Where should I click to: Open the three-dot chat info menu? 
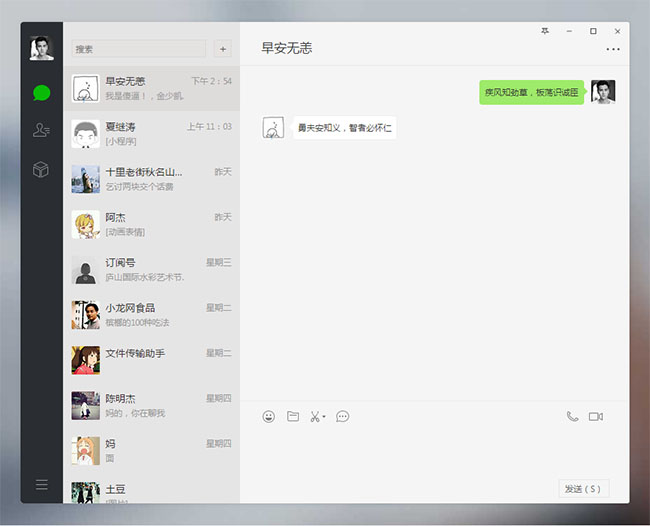[x=613, y=49]
